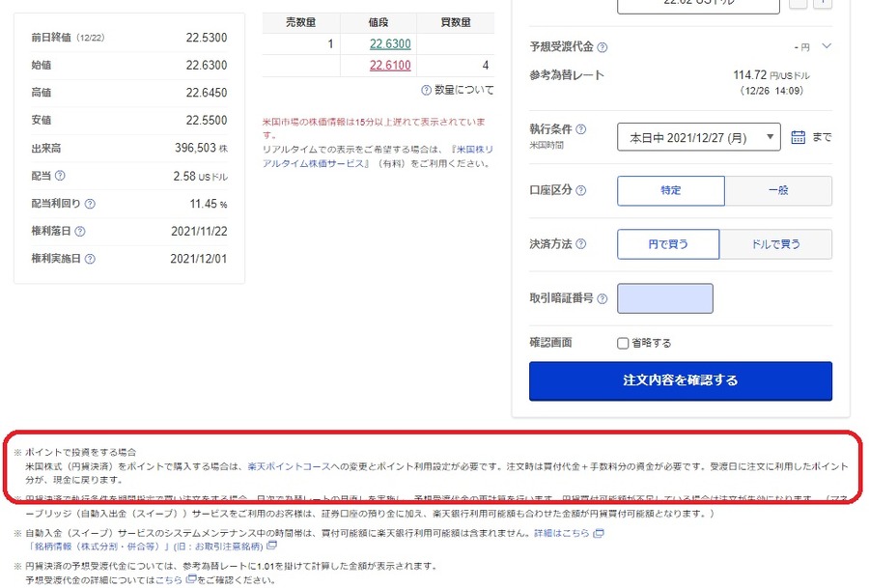The height and width of the screenshot is (588, 869).
Task: Click 前日終値 value 22.5300
Action: (x=207, y=38)
